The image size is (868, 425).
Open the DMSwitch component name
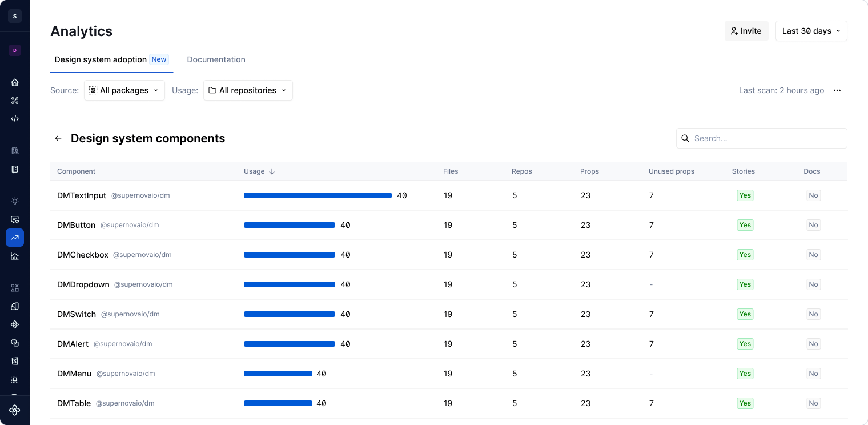pos(77,314)
